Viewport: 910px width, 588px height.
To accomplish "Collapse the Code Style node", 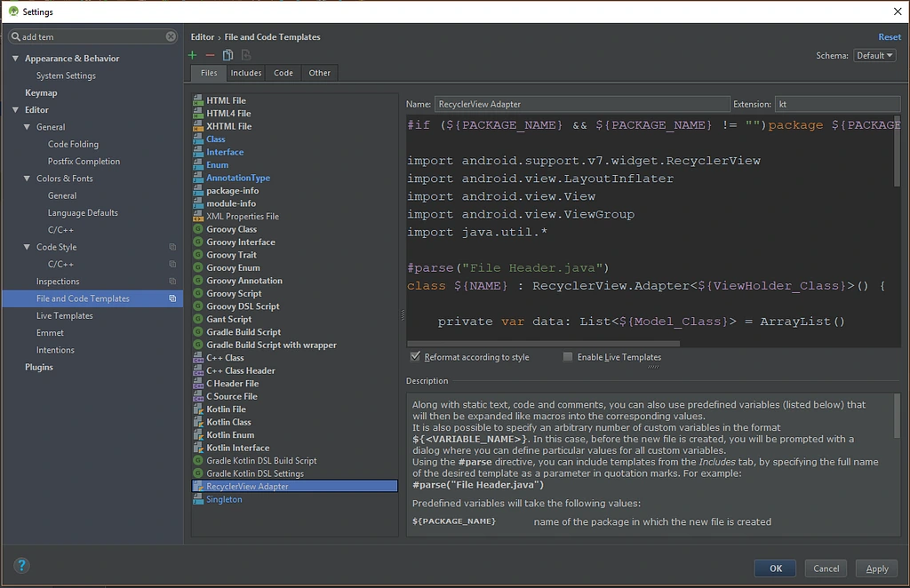I will point(28,247).
